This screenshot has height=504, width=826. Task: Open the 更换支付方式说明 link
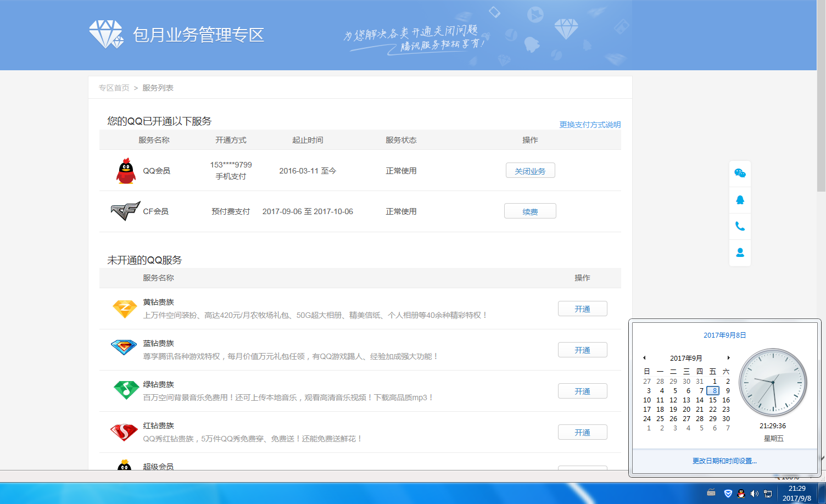[x=590, y=125]
